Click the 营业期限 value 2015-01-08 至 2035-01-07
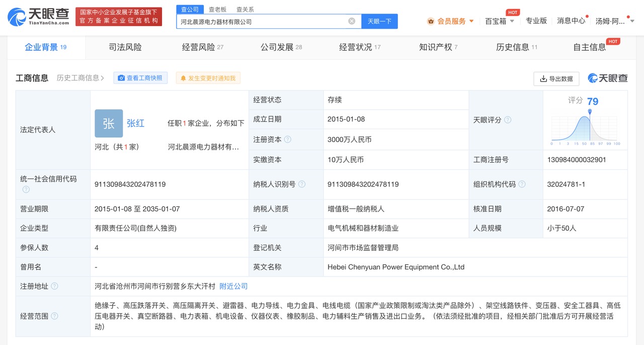The image size is (644, 345). pyautogui.click(x=137, y=209)
